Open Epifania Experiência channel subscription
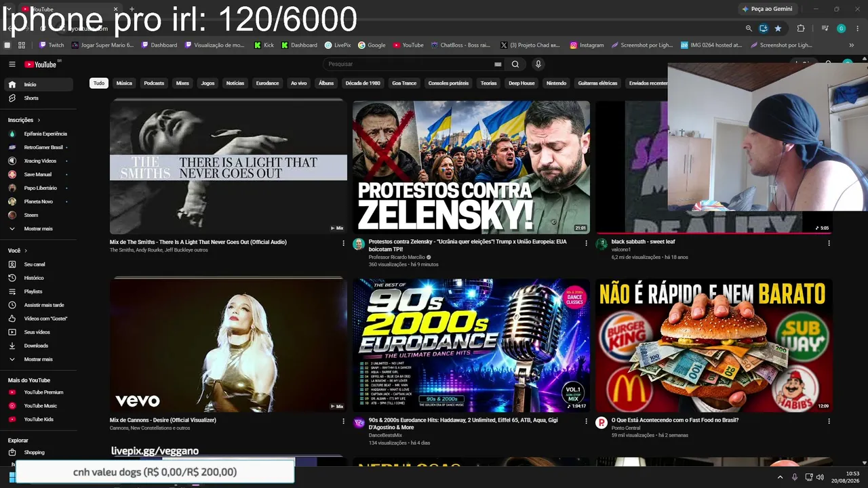This screenshot has height=488, width=868. coord(39,134)
